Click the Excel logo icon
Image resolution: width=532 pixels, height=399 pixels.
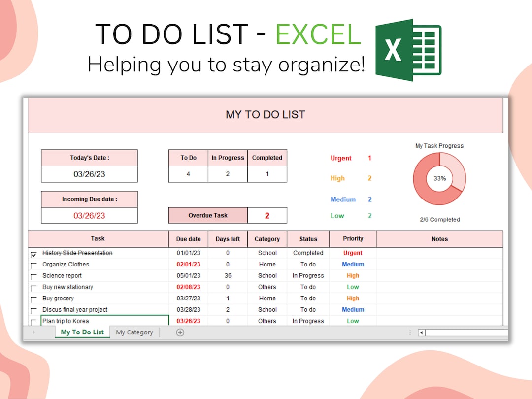click(408, 50)
